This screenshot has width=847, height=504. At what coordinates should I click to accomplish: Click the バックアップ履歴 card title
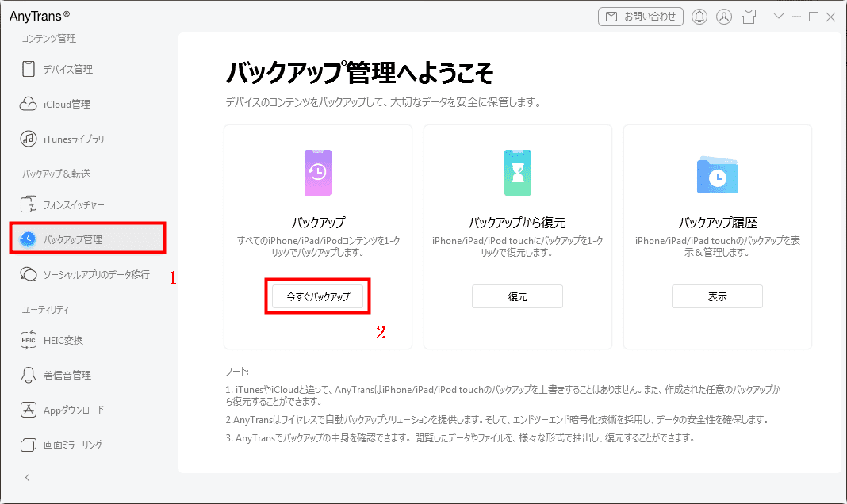click(718, 222)
